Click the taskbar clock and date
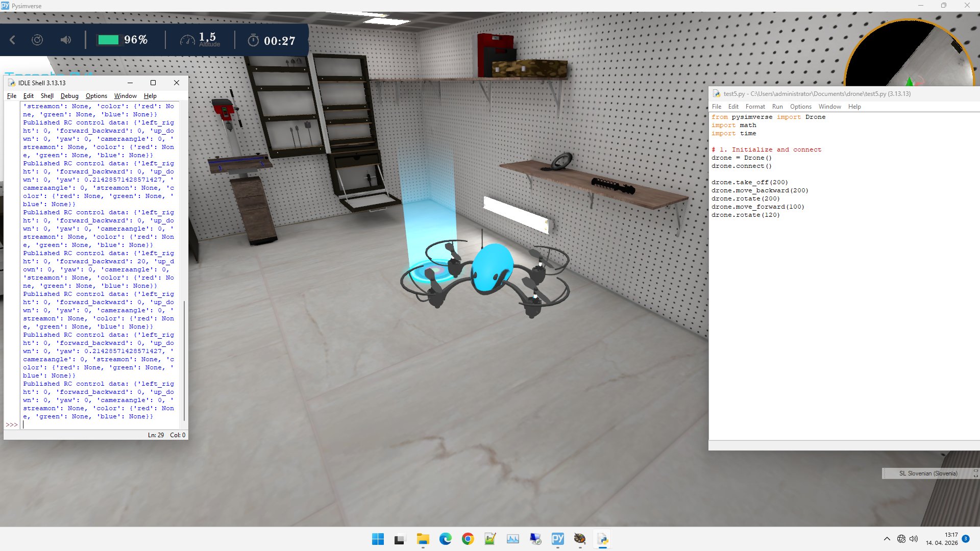Viewport: 980px width, 551px height. coord(942,539)
